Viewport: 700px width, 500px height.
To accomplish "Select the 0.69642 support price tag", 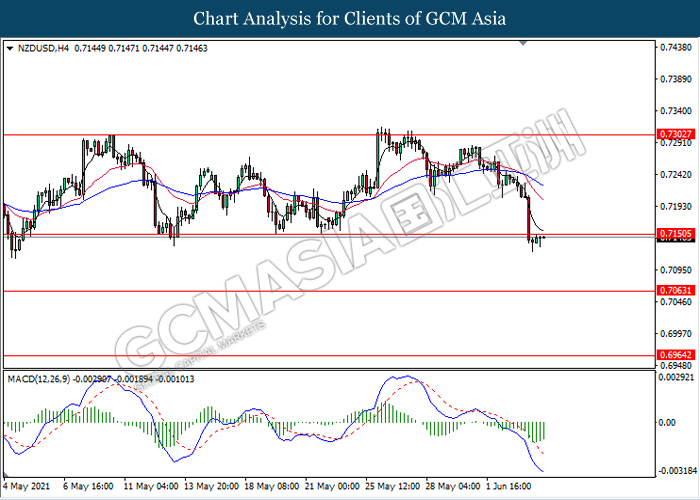I will (x=672, y=355).
